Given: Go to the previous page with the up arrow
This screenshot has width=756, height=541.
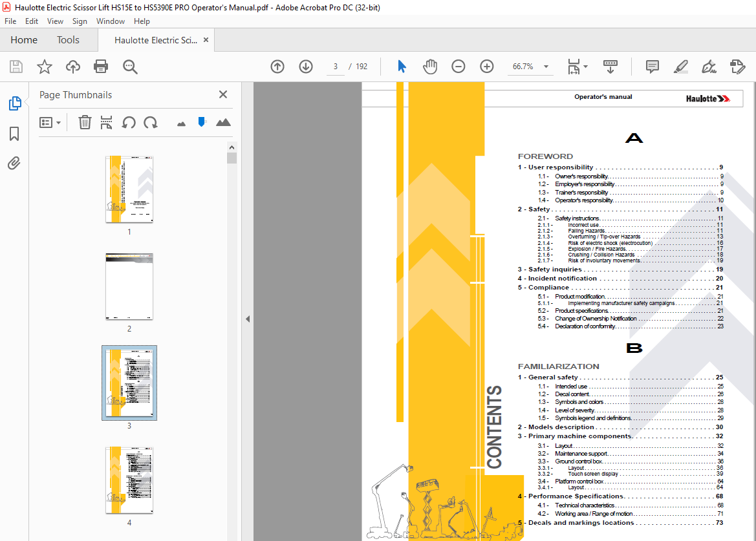Looking at the screenshot, I should 277,67.
